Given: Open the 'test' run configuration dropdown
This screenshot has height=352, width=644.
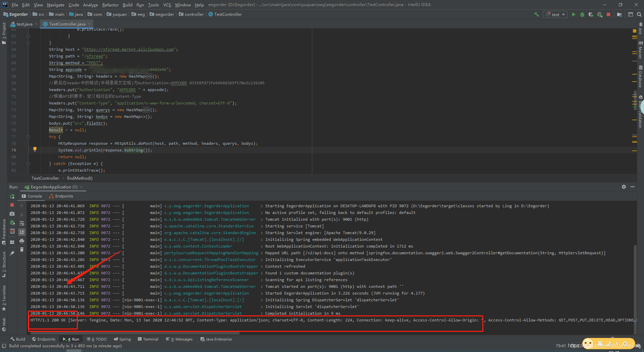Looking at the screenshot, I should pos(555,14).
